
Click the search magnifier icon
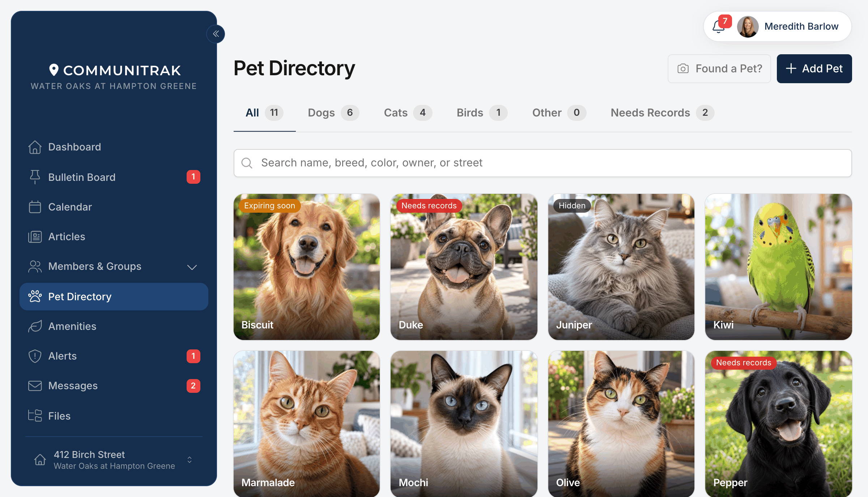[x=247, y=163]
